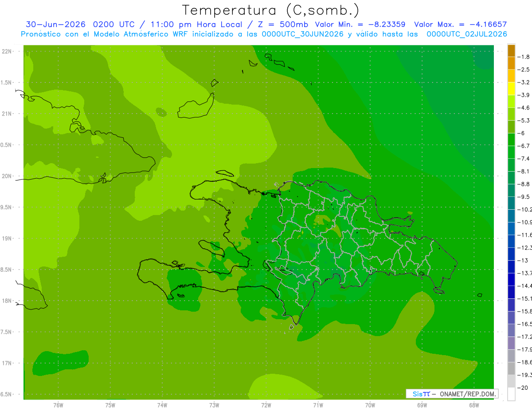Click the '74W' longitude axis label

(162, 405)
